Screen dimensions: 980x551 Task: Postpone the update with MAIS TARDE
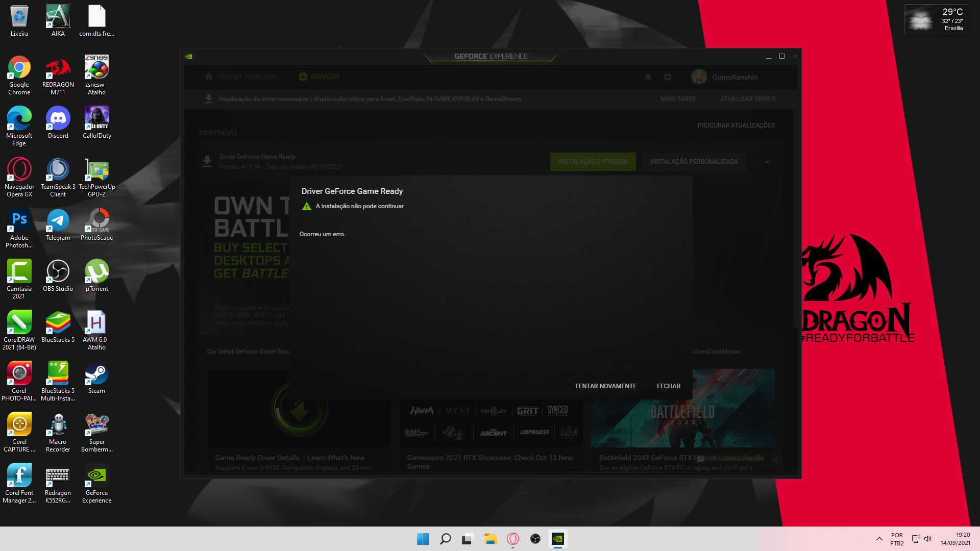pyautogui.click(x=678, y=99)
